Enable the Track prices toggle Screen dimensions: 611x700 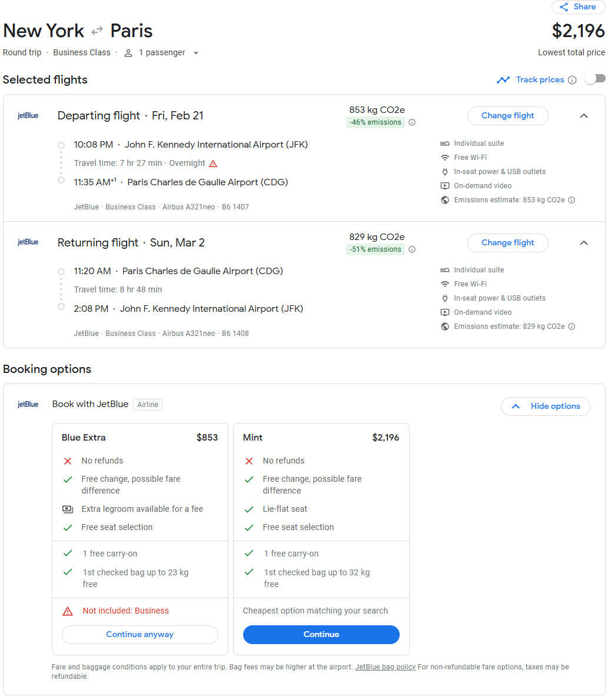(x=595, y=79)
